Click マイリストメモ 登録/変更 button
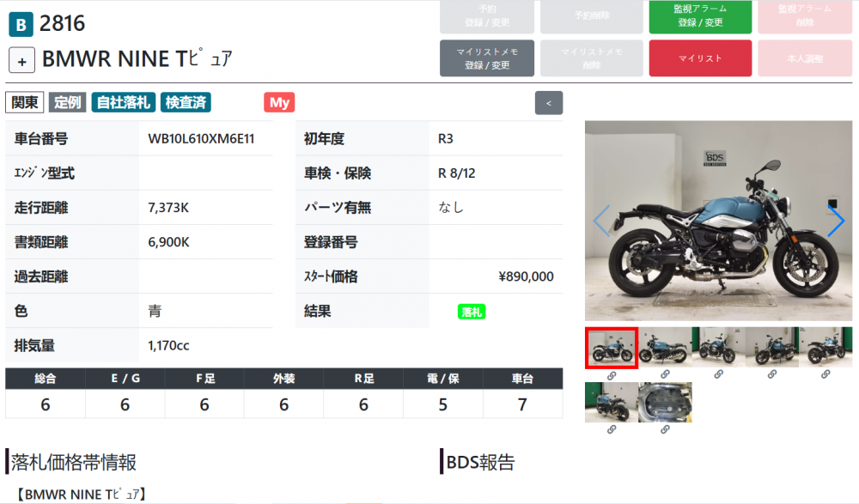Image resolution: width=859 pixels, height=504 pixels. coord(486,58)
